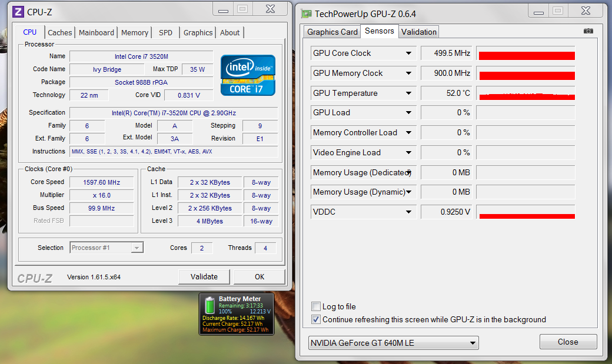Click the Revision value E1
The width and height of the screenshot is (612, 364).
260,139
